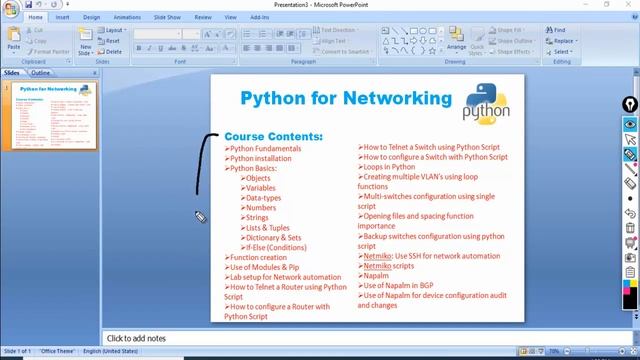The height and width of the screenshot is (360, 640).
Task: Toggle ink visibility eye in pen toolbar
Action: 630,124
